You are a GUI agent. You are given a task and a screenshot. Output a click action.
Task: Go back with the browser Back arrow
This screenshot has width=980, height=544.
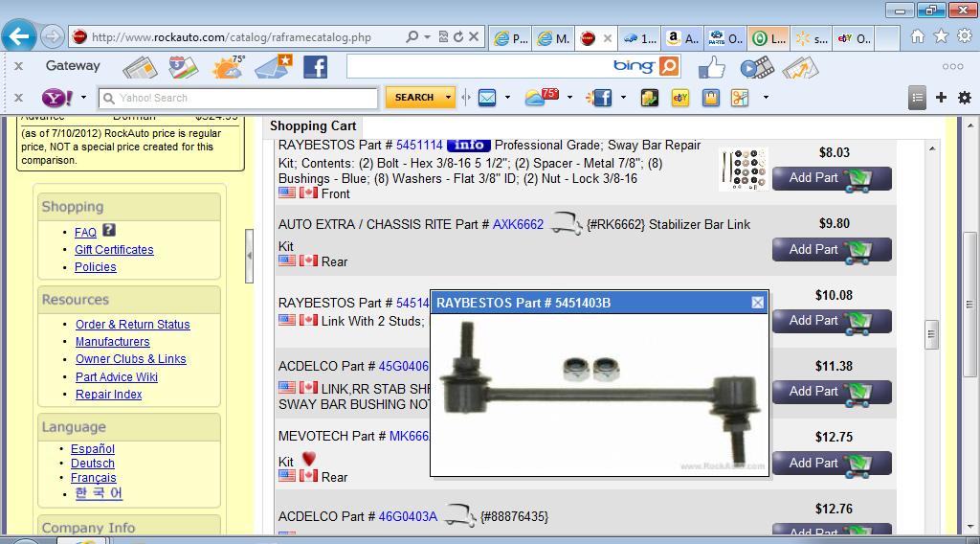click(19, 36)
